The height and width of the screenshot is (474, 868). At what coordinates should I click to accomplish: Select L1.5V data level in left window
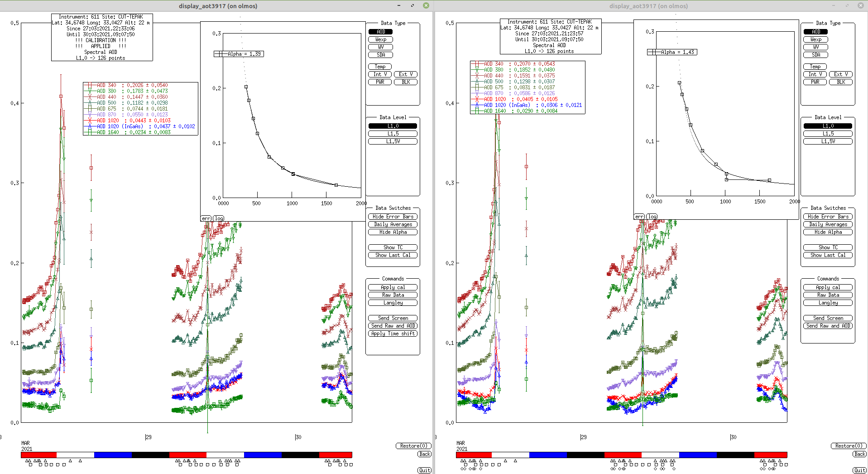click(393, 141)
